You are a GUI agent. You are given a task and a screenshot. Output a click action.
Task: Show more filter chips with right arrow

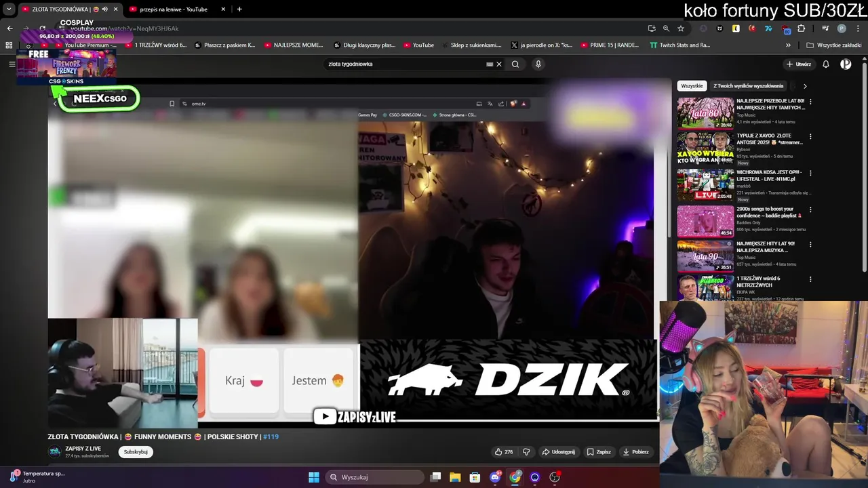pos(805,86)
